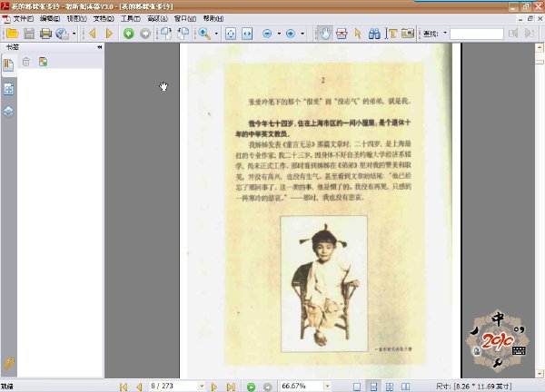Click the childhood photo on the page

(324, 284)
